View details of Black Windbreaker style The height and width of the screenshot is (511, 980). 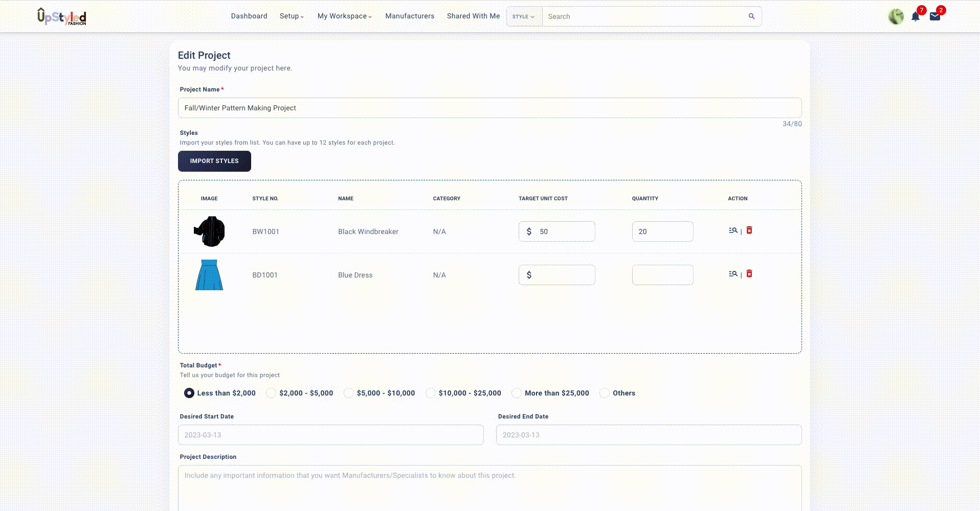(733, 230)
